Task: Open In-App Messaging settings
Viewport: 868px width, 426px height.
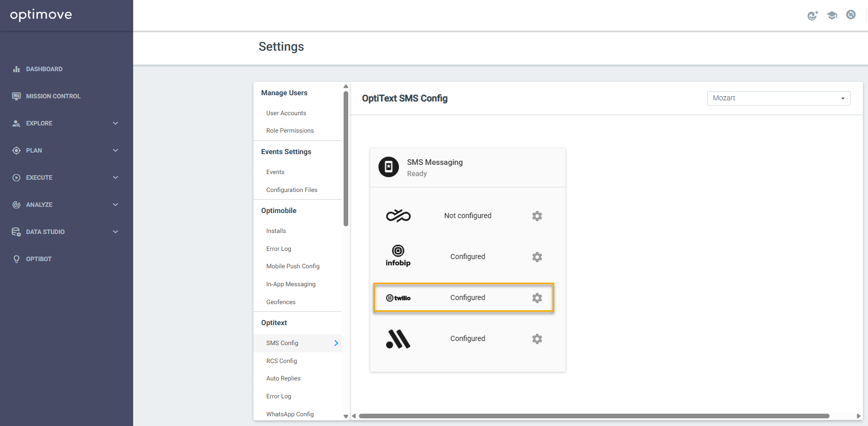Action: (x=291, y=284)
